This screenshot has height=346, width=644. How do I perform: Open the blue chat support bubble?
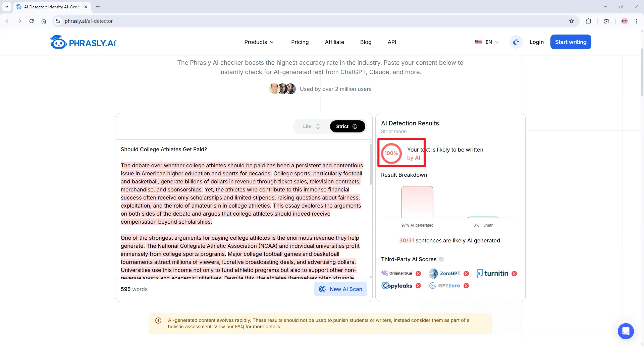[626, 331]
